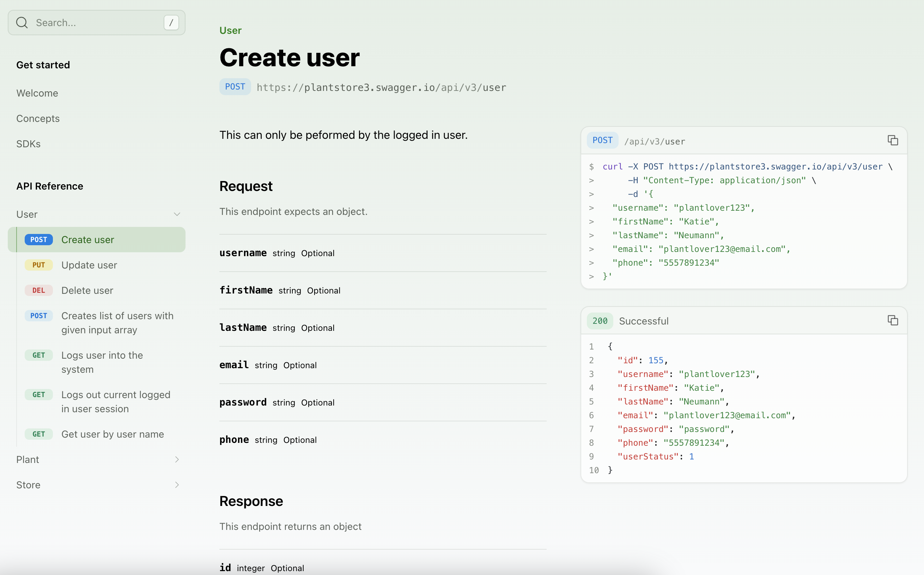Copy the 200 Successful response example
The image size is (924, 575).
click(893, 320)
